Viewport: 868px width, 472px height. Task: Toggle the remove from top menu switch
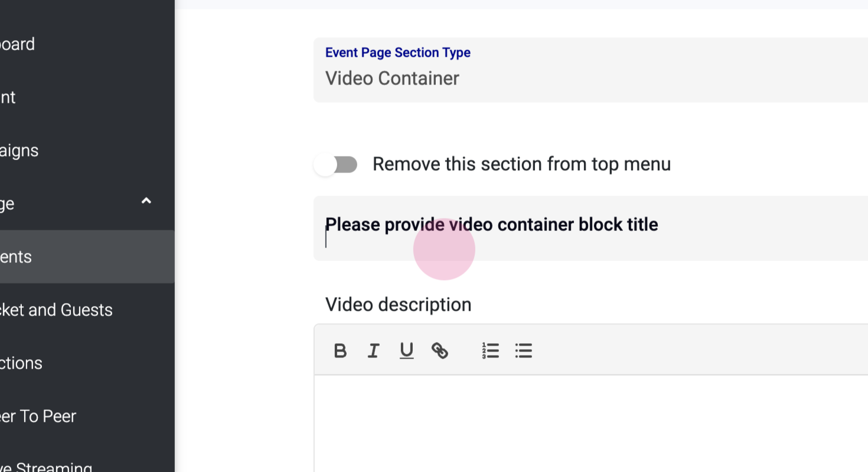tap(336, 165)
